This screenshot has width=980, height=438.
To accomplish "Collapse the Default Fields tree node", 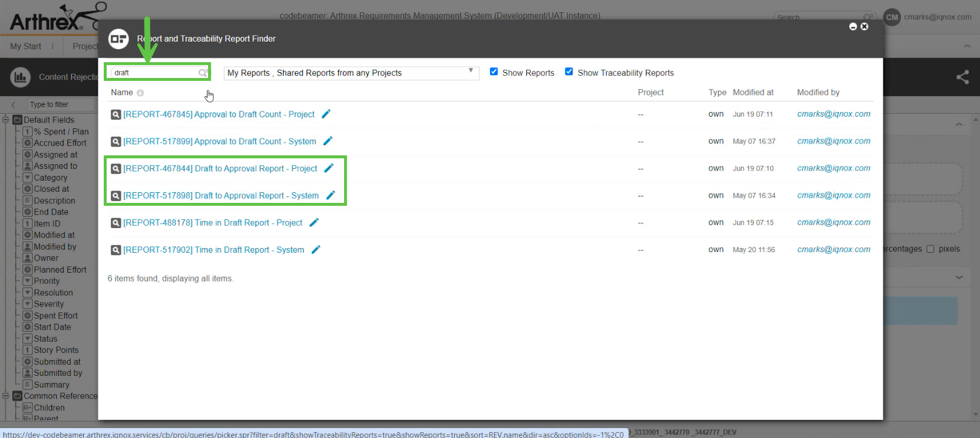I will pyautogui.click(x=6, y=120).
